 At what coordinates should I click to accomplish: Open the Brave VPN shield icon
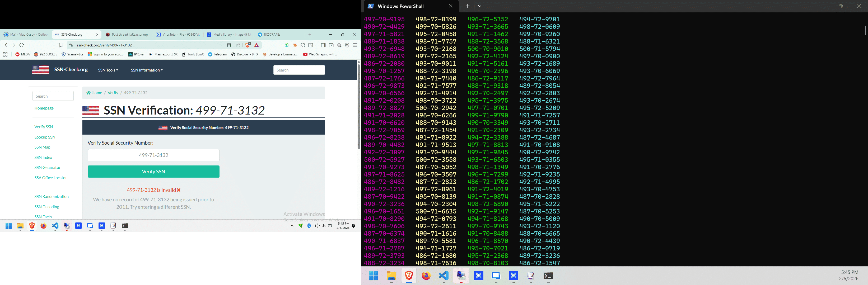click(347, 45)
